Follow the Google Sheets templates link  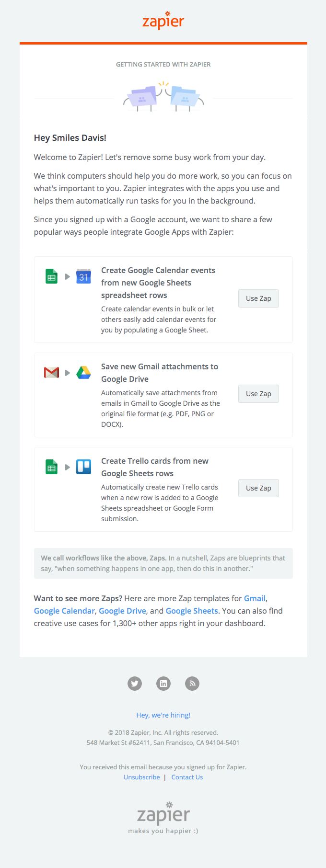[x=192, y=611]
